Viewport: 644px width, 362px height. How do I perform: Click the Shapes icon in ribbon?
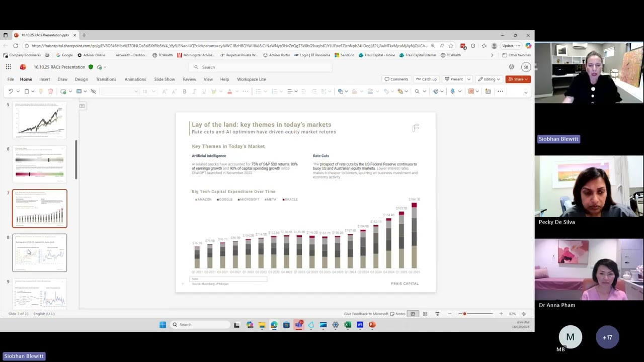click(341, 91)
